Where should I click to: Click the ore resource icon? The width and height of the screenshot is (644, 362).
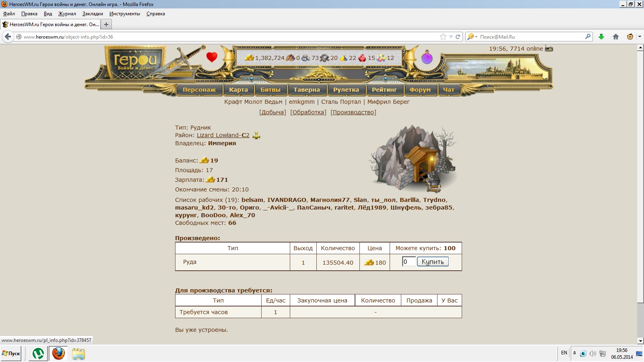click(305, 58)
